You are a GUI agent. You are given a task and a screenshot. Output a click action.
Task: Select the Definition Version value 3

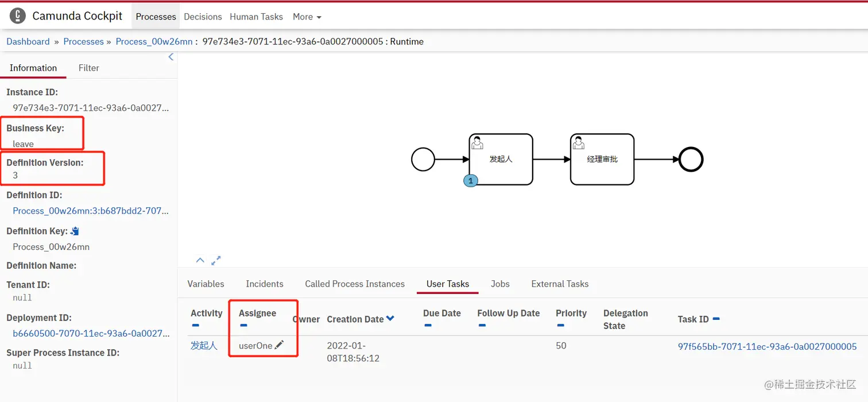click(x=15, y=175)
